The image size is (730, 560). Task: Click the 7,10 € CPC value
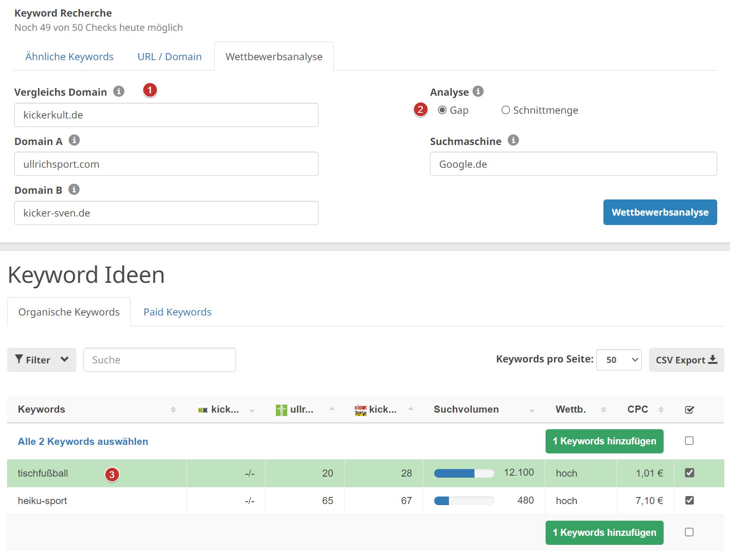pyautogui.click(x=649, y=500)
